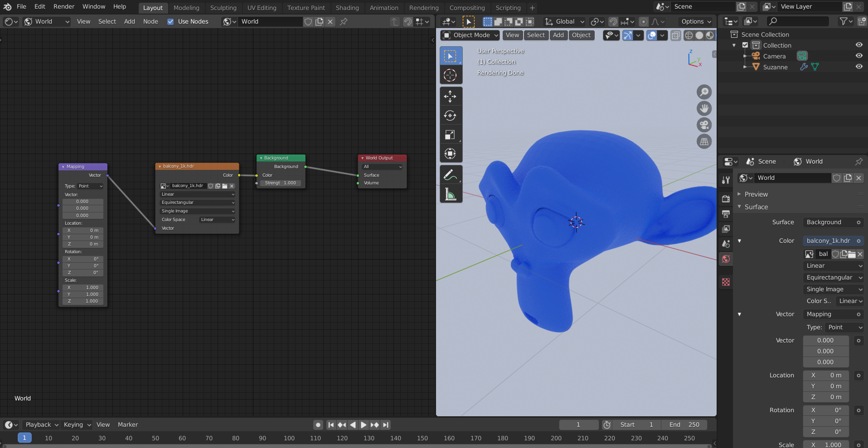Click the outliner filter funnel icon
The height and width of the screenshot is (448, 868).
846,21
